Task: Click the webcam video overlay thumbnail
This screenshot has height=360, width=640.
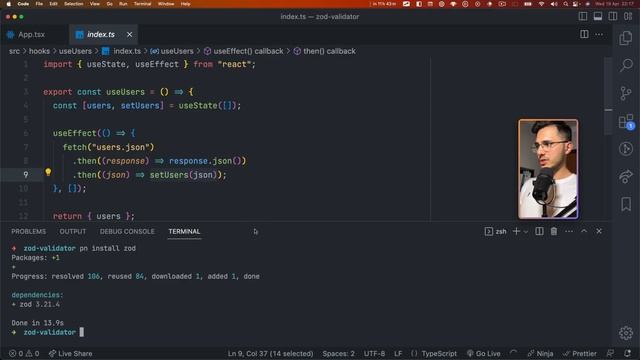Action: pos(548,169)
